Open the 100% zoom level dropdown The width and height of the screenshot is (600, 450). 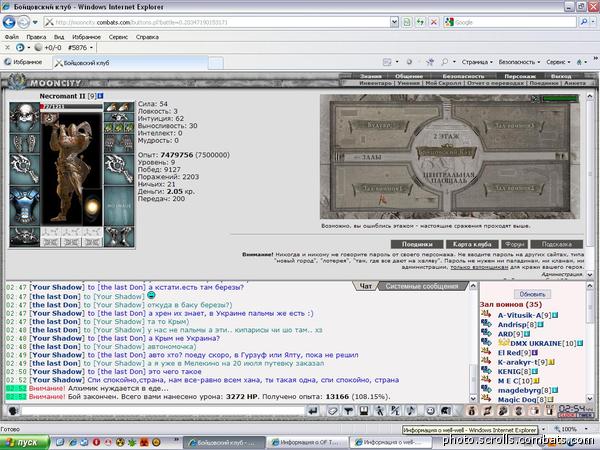coord(586,429)
